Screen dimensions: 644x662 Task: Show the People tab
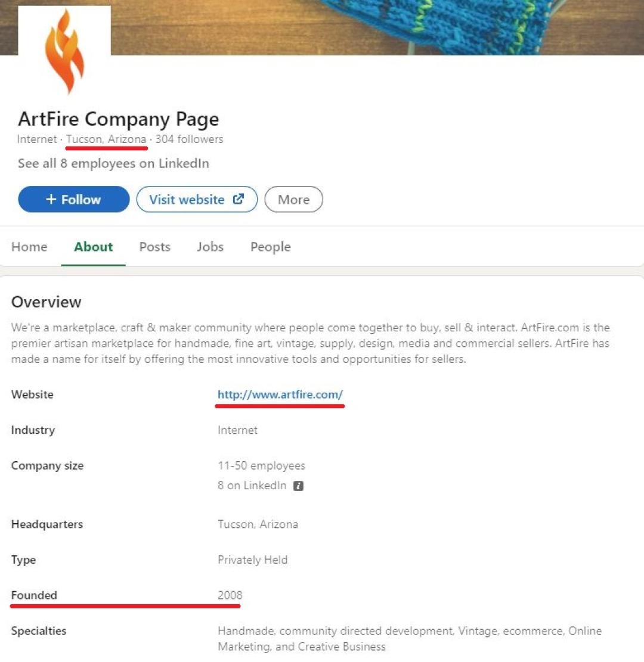pos(270,247)
